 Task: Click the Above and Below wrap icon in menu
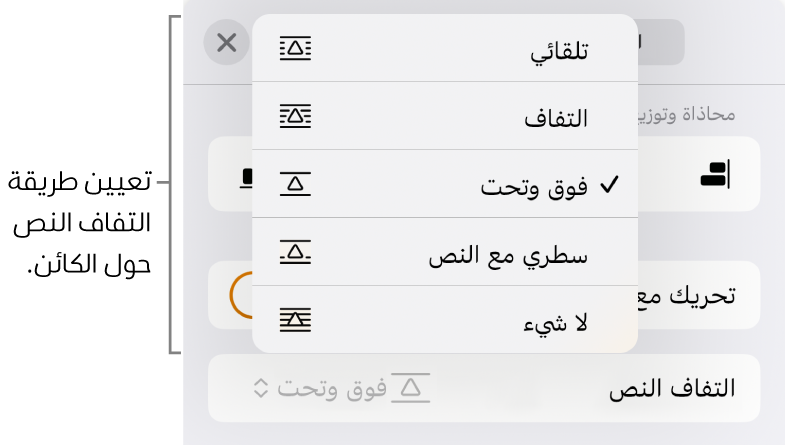pos(296,184)
